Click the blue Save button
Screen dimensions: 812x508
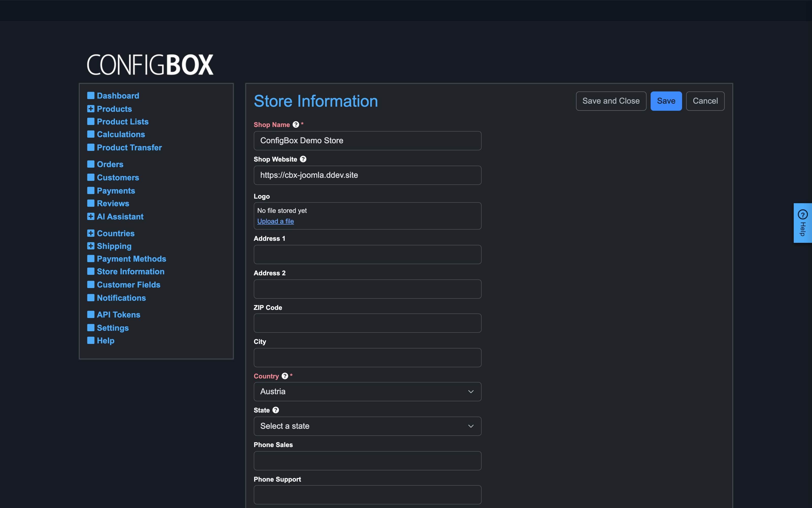[666, 101]
